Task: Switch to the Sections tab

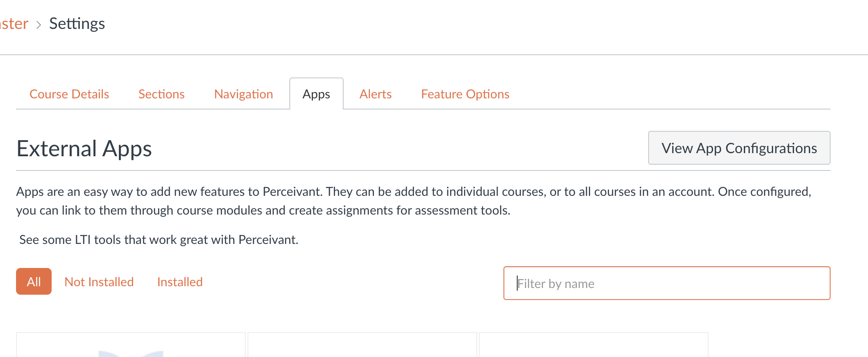Action: click(161, 94)
